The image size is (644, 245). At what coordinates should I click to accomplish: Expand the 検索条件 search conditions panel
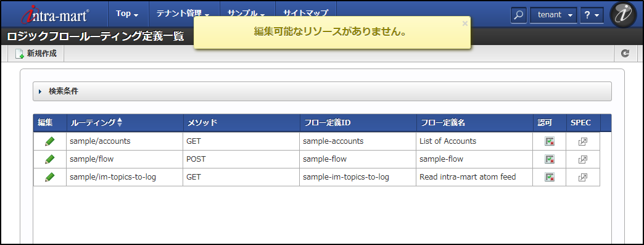pos(322,91)
